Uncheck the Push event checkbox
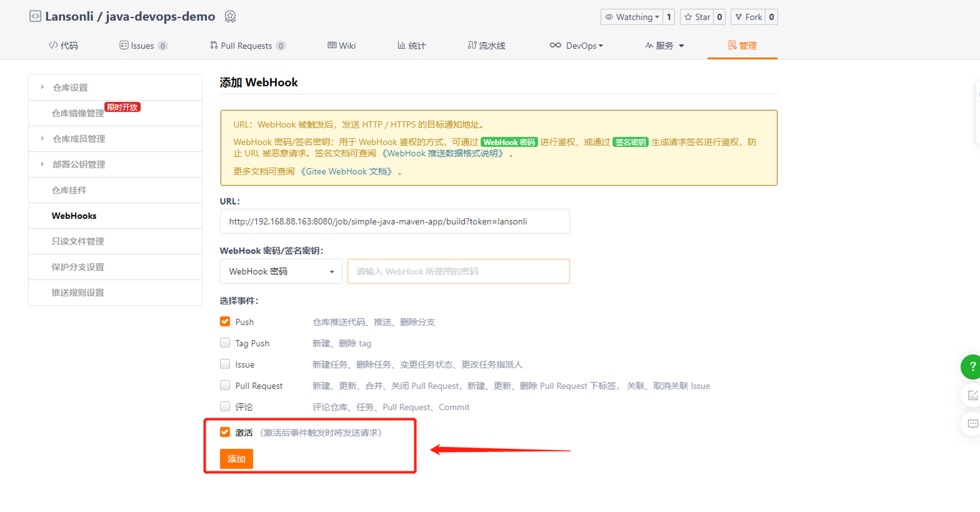The image size is (980, 512). [x=225, y=321]
